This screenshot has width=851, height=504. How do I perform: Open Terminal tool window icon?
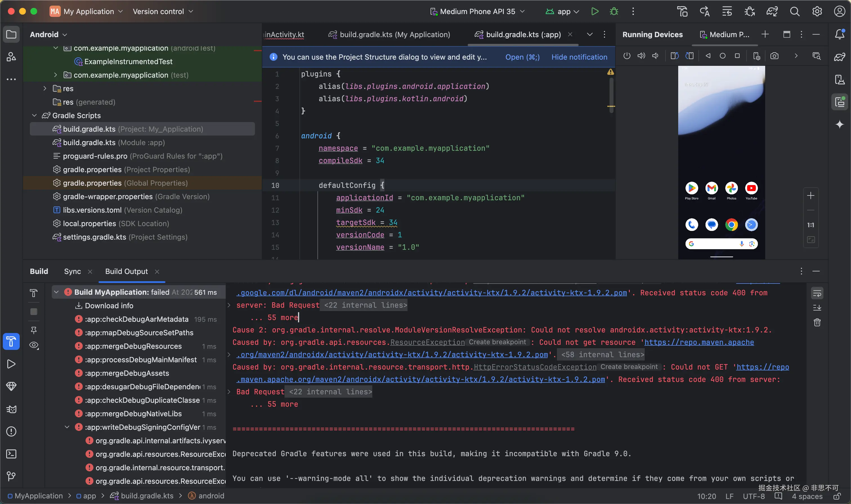[x=11, y=454]
